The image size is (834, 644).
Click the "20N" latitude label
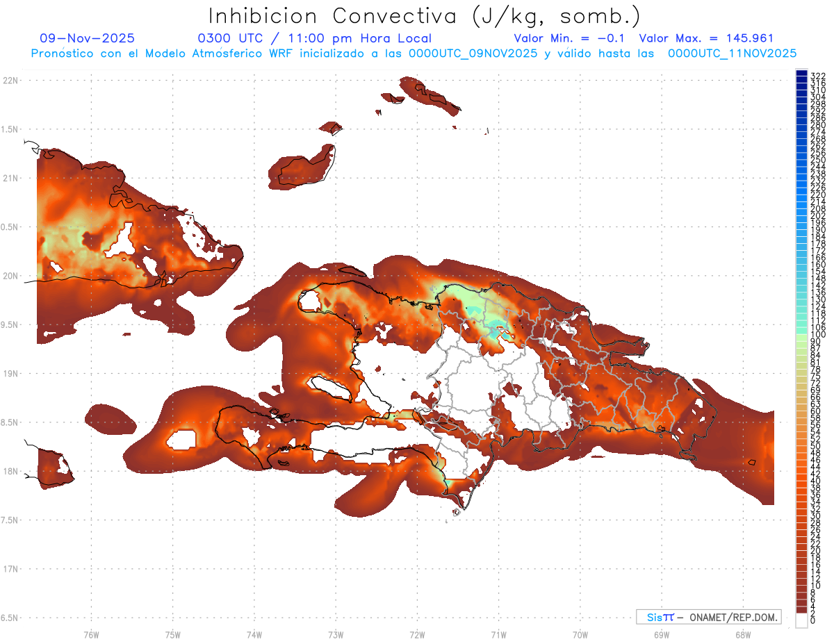coord(10,276)
